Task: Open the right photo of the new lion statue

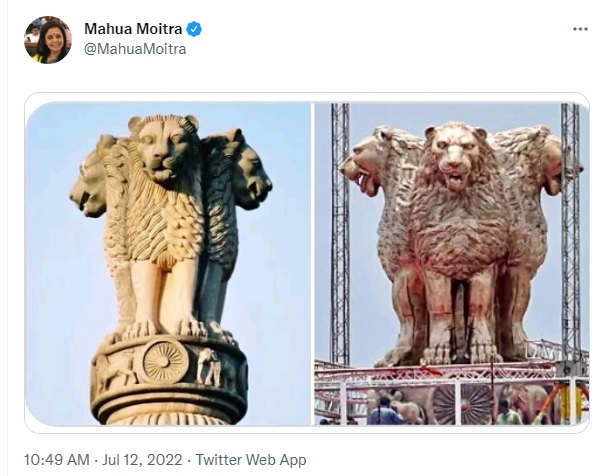Action: (452, 263)
